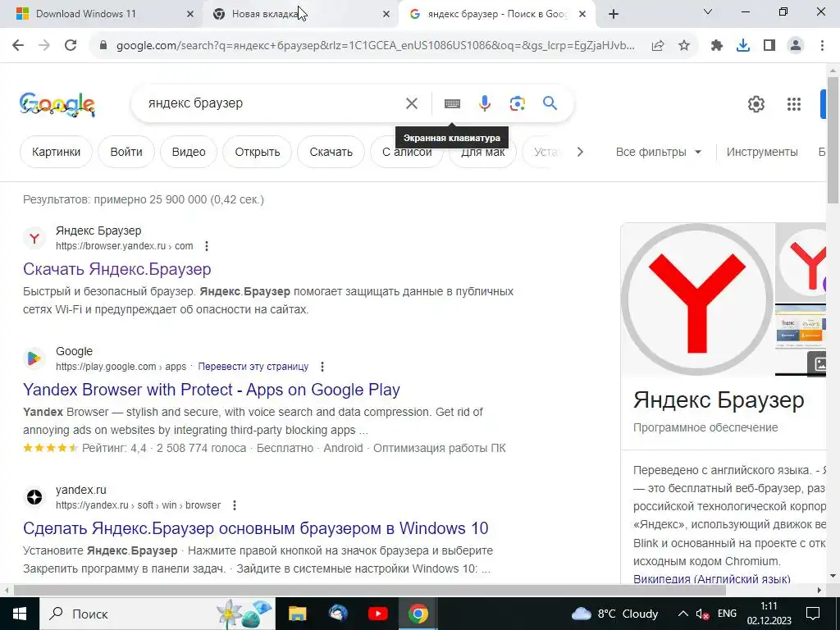Click the Google doodle logo
Viewport: 840px width, 630px height.
(57, 104)
